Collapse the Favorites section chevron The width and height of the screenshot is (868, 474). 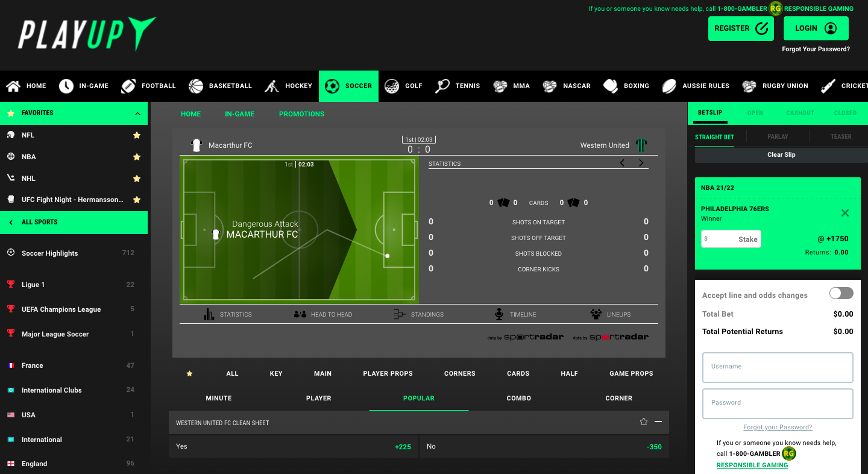pos(137,113)
